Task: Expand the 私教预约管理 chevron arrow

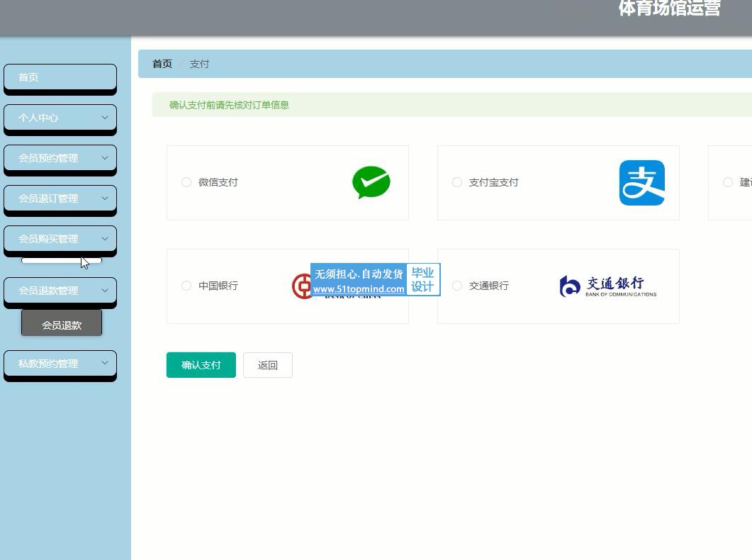Action: 105,364
